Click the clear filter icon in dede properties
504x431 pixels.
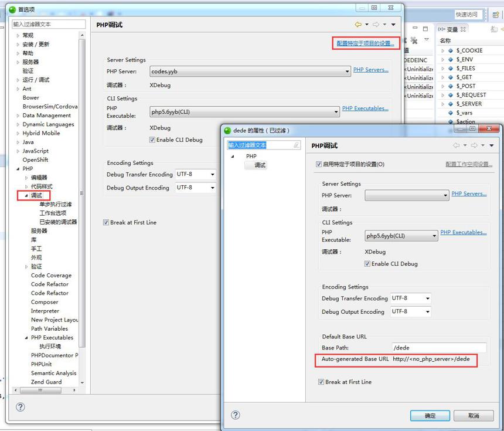click(x=297, y=145)
